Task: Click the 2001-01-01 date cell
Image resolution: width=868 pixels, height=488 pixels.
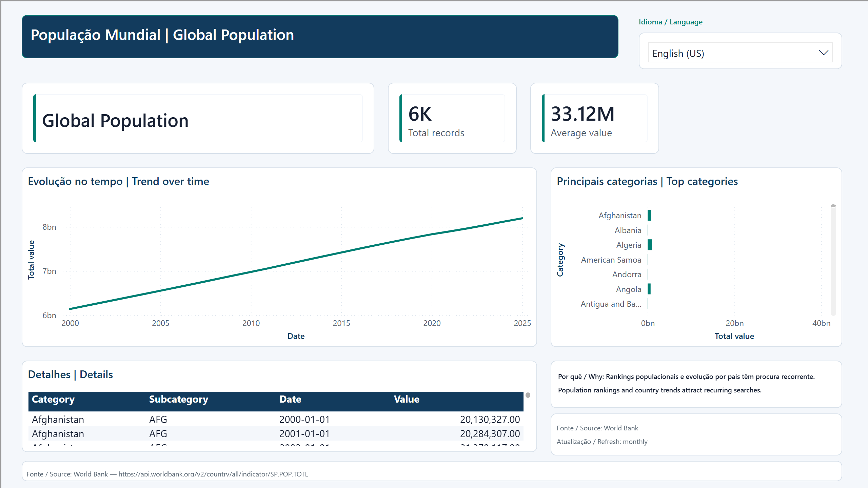Action: tap(304, 434)
